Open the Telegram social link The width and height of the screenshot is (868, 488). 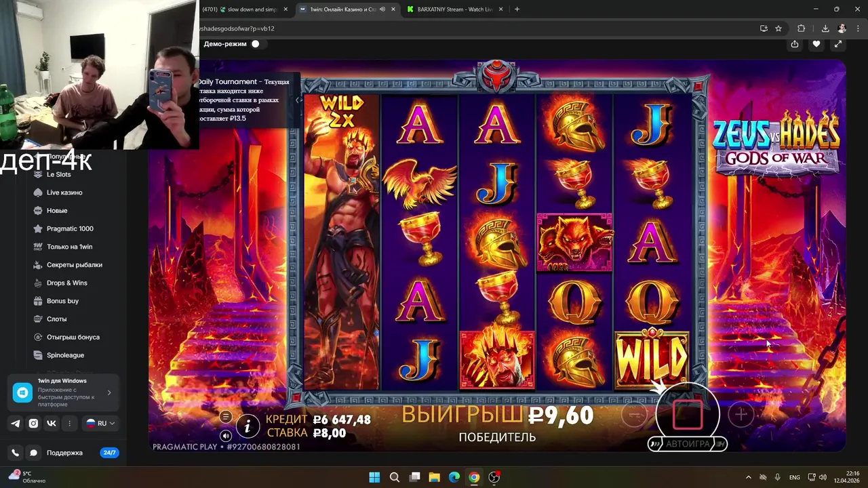16,423
